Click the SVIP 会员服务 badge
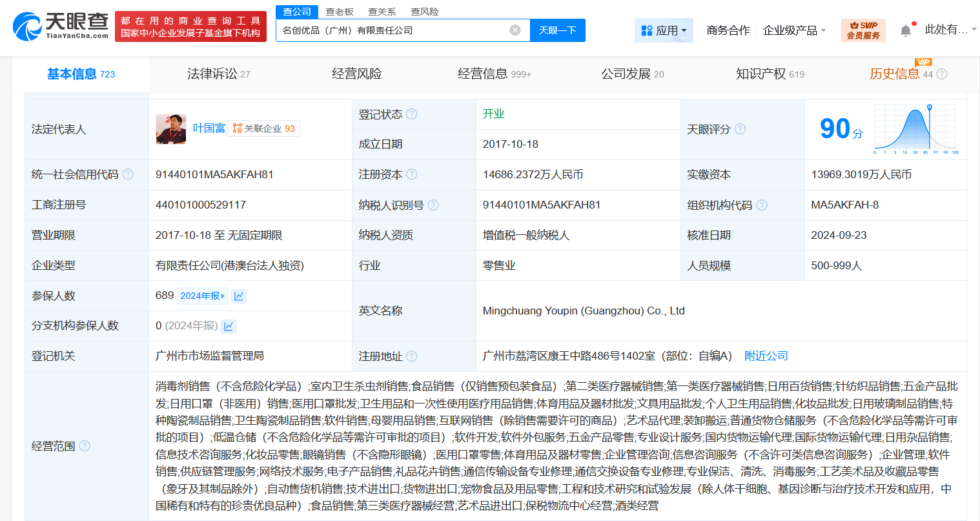The width and height of the screenshot is (980, 521). click(864, 30)
